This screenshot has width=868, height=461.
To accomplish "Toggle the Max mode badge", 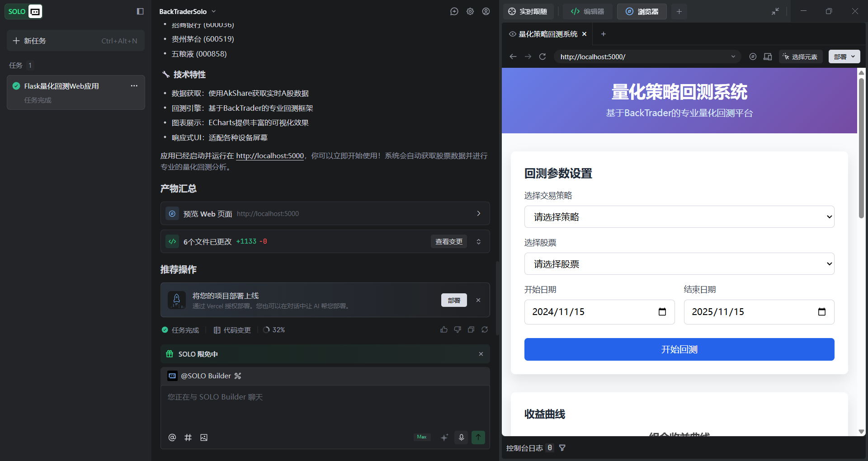I will (421, 437).
